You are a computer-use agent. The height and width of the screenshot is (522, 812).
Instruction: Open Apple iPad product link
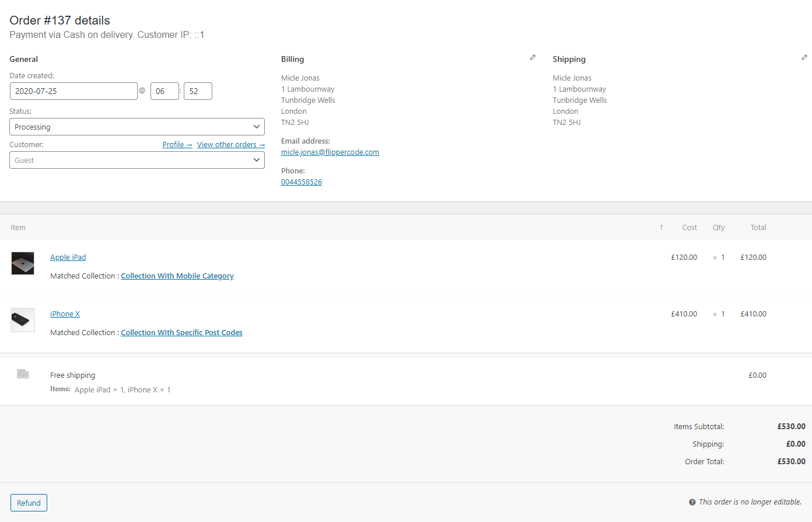click(x=68, y=257)
